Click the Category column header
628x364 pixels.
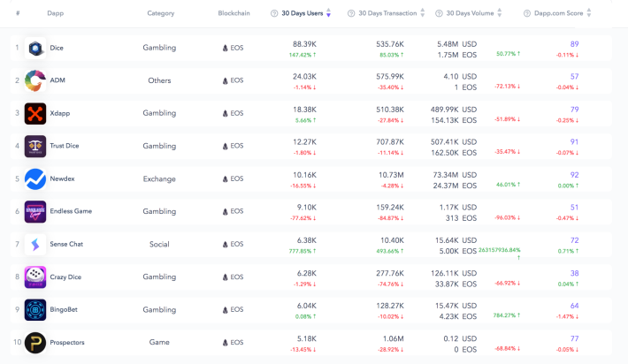pos(161,13)
